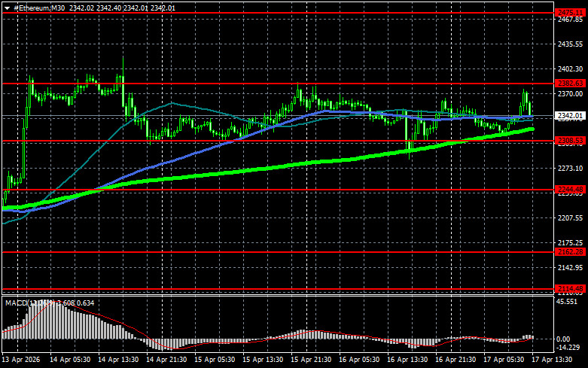Select the 2382.63 red level price label
588x368 pixels.
(571, 84)
